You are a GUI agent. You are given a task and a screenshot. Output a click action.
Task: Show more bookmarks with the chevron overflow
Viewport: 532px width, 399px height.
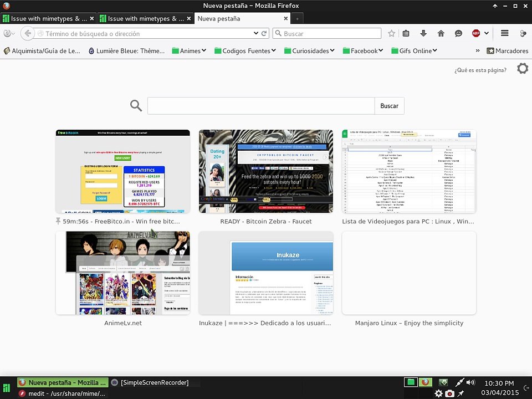[x=478, y=50]
